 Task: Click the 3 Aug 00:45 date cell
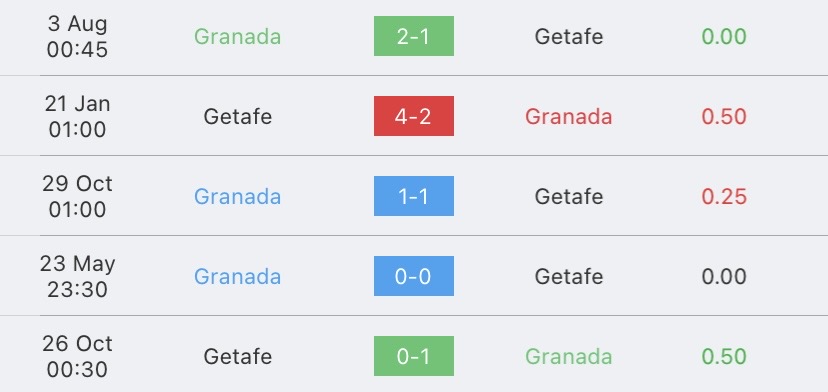(x=77, y=36)
